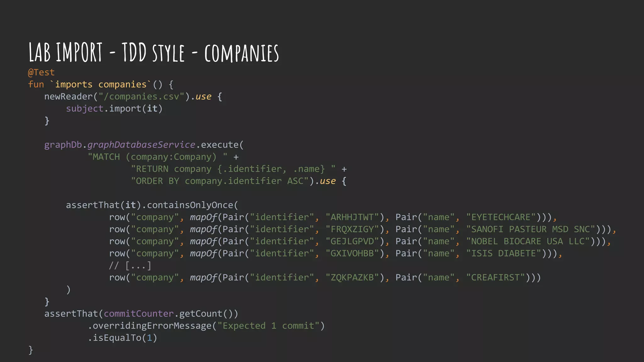Click the .execute( method call
The width and height of the screenshot is (644, 362).
click(219, 145)
